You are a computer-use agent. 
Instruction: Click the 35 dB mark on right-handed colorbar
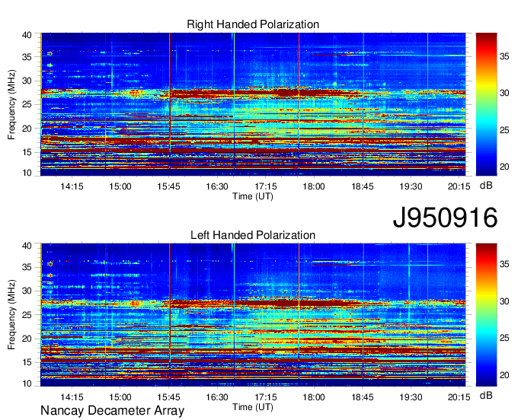[504, 56]
